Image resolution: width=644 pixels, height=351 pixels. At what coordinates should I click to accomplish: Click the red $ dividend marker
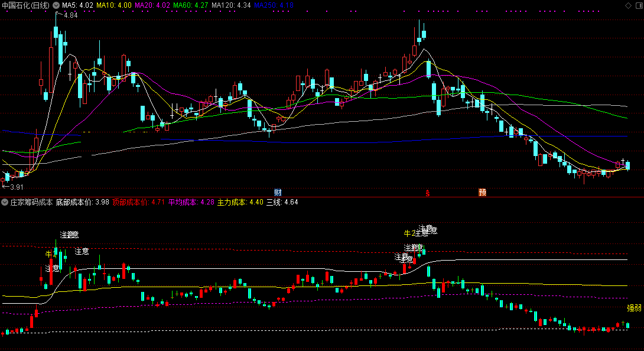pos(428,193)
